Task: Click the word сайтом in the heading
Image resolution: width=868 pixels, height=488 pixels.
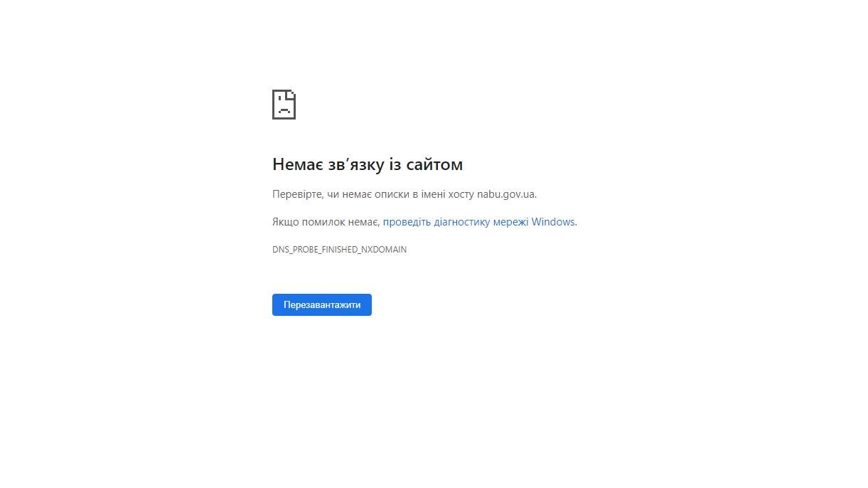Action: [x=434, y=164]
